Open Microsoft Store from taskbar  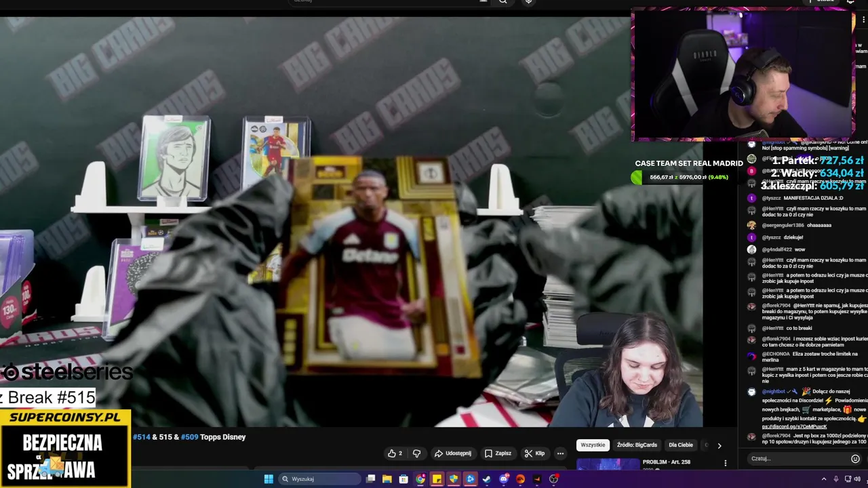coord(403,479)
